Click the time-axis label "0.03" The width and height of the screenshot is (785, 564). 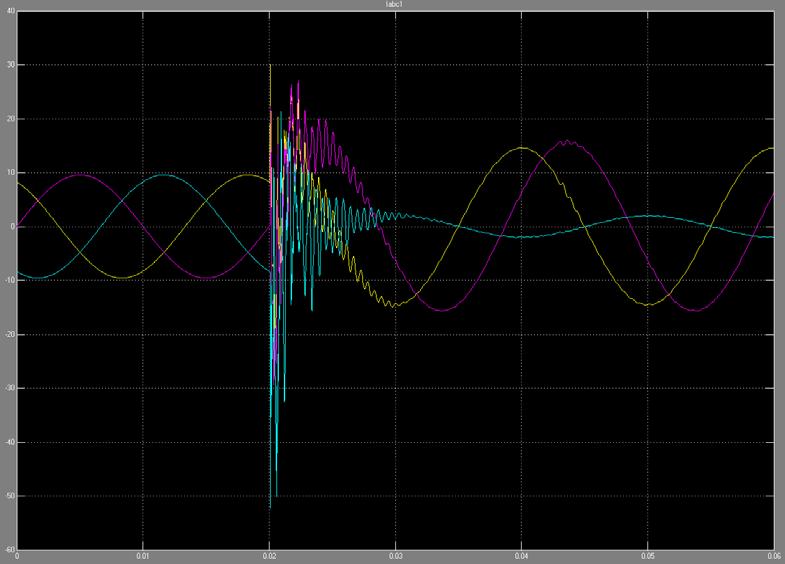[396, 556]
